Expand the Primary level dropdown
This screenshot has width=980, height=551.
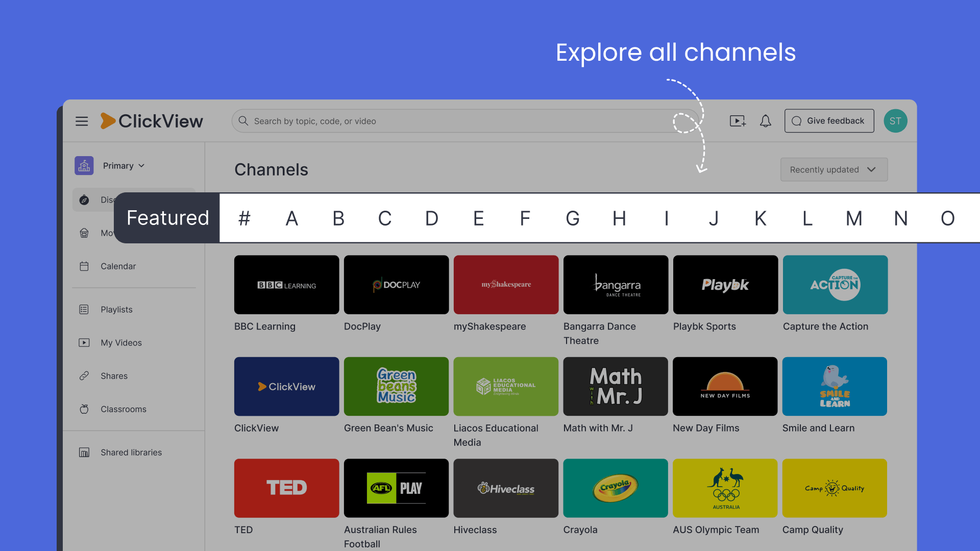tap(124, 166)
